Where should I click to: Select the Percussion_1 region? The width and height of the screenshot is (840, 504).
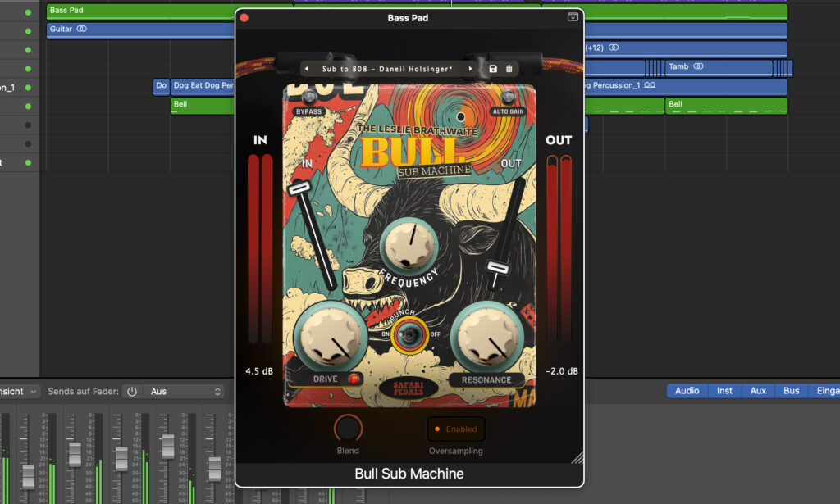pyautogui.click(x=686, y=85)
